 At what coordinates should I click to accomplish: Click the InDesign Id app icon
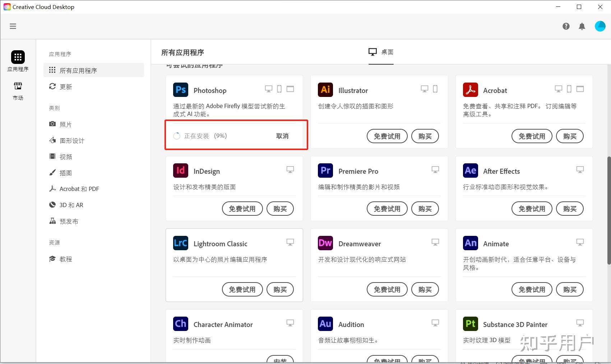tap(181, 171)
